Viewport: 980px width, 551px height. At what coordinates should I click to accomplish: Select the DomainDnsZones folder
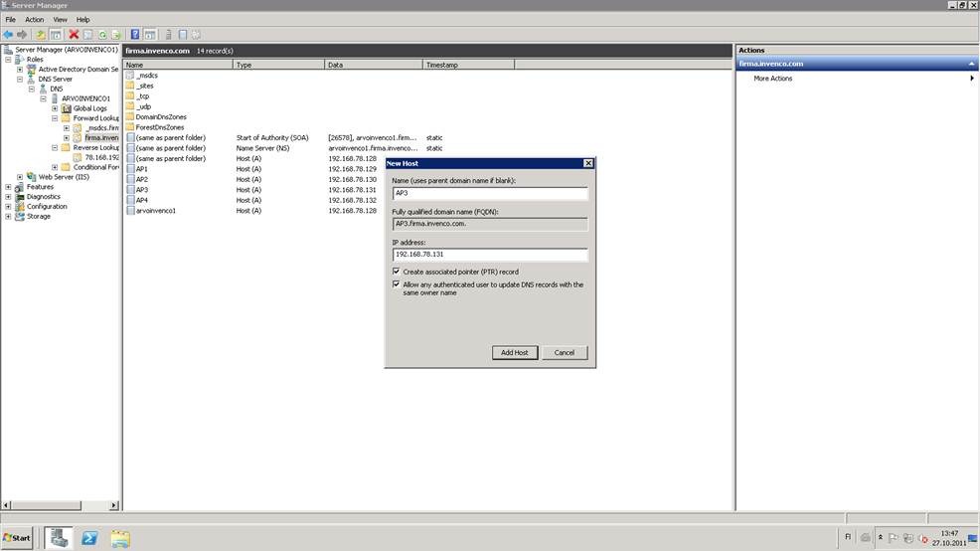161,116
